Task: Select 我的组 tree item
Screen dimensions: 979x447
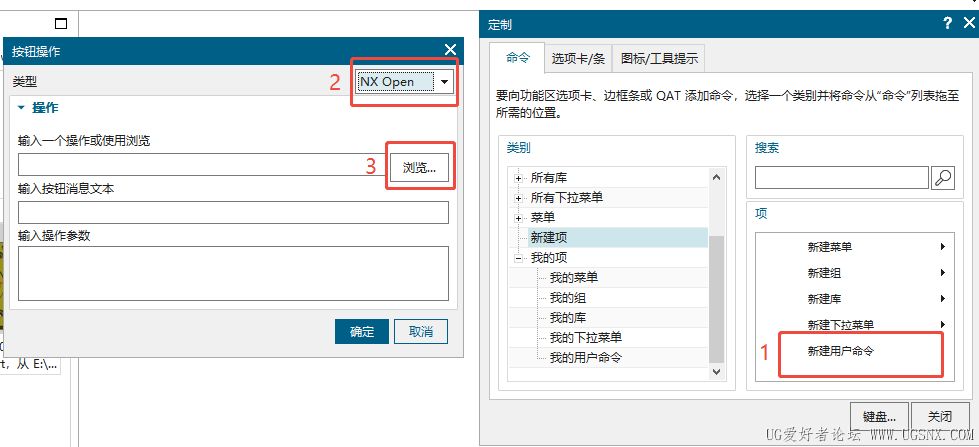Action: click(568, 298)
